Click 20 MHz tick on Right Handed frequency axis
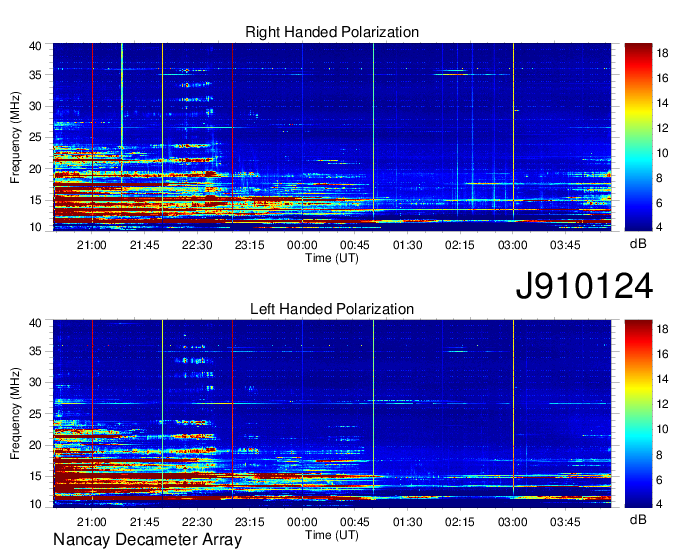680x552 pixels. [35, 169]
